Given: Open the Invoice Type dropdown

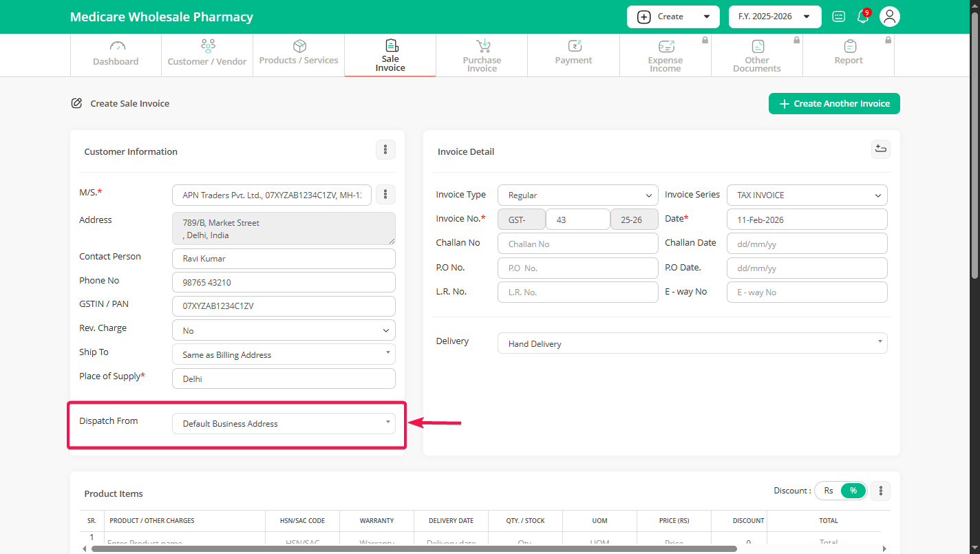Looking at the screenshot, I should click(x=577, y=195).
